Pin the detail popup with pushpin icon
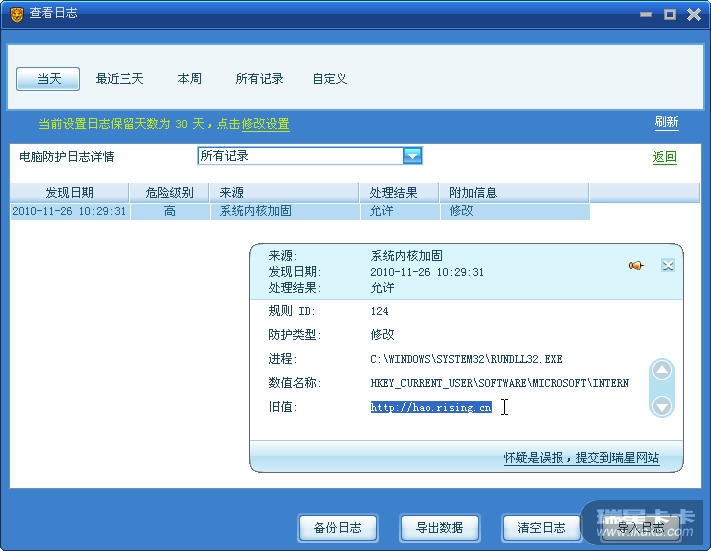 (x=636, y=265)
